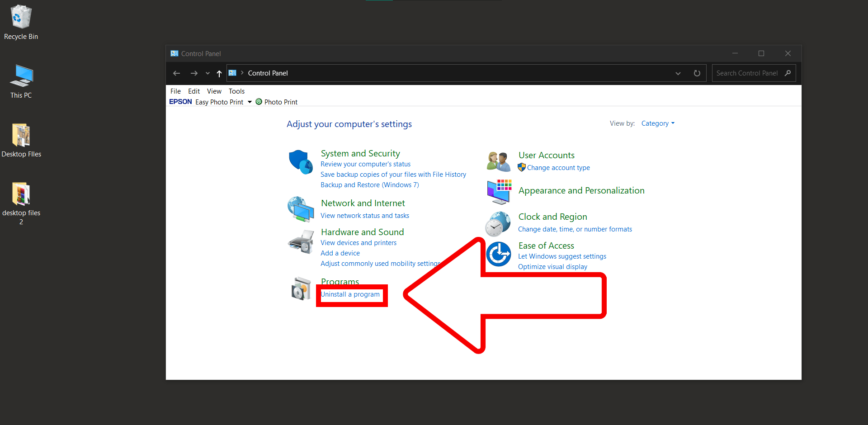868x425 pixels.
Task: Select the Clock and Region clock icon
Action: coord(497,223)
